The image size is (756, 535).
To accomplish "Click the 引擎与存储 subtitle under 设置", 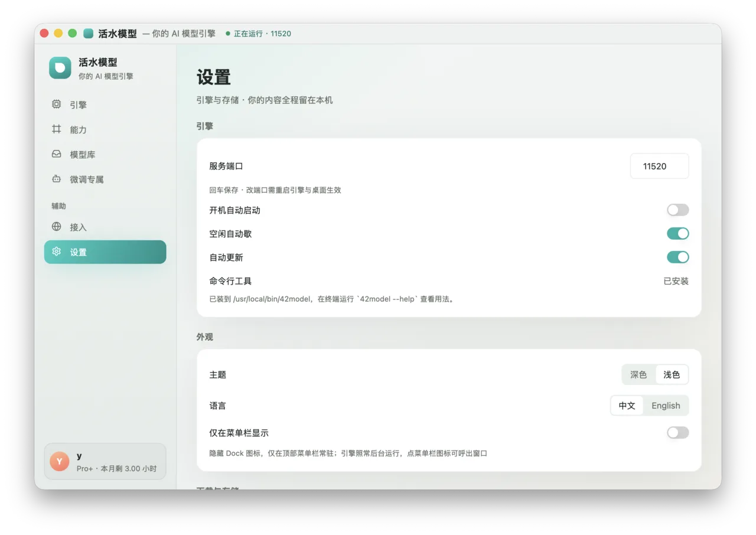I will point(265,100).
